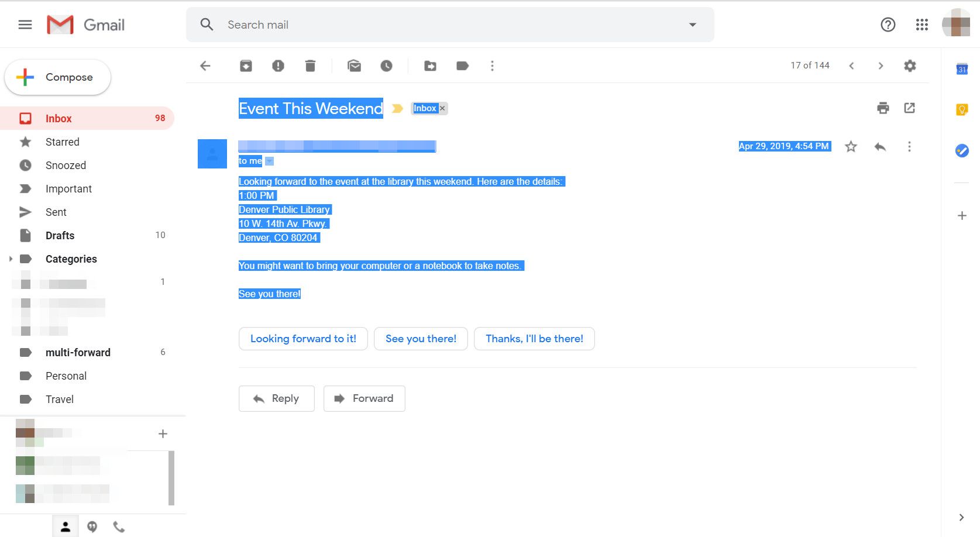Open the Inbox folder
980x537 pixels.
click(87, 118)
